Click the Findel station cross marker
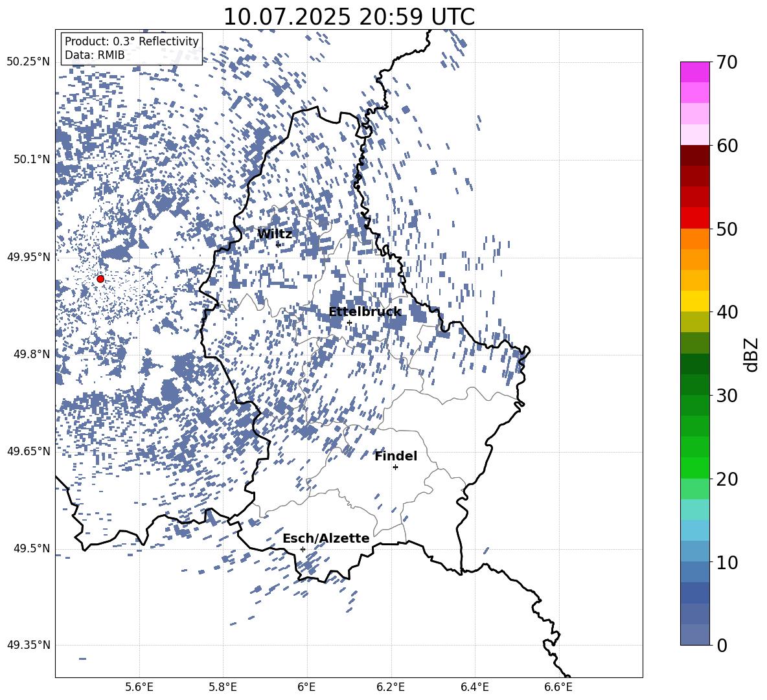The height and width of the screenshot is (700, 767). [395, 468]
